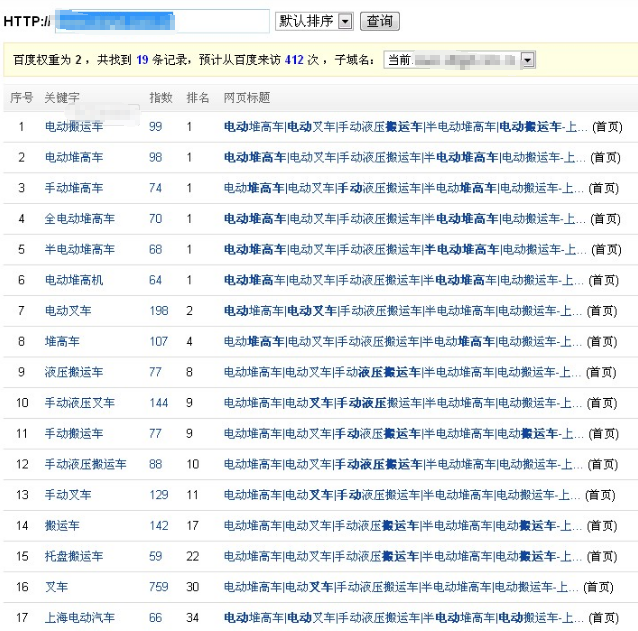Screen dimensions: 638x631
Task: Click the 关键字 column header
Action: click(62, 98)
